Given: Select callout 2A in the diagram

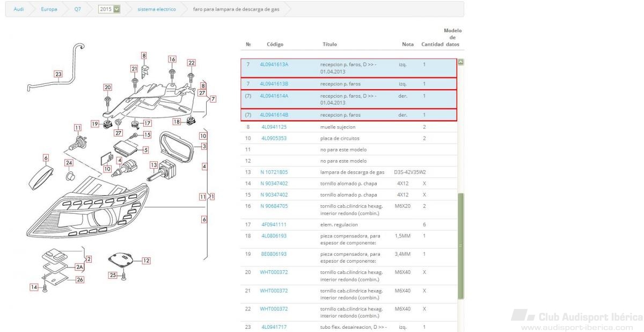Looking at the screenshot, I should pos(80,267).
